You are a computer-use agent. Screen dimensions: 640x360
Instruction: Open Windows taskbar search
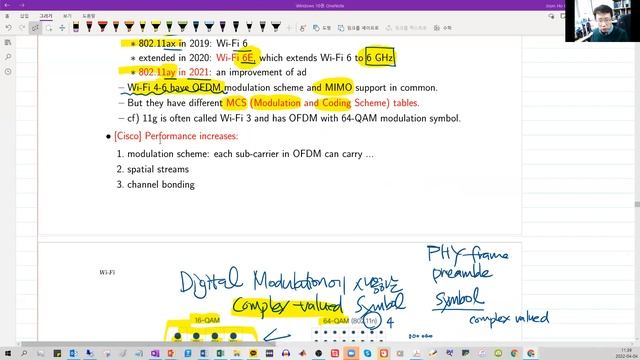[24, 353]
